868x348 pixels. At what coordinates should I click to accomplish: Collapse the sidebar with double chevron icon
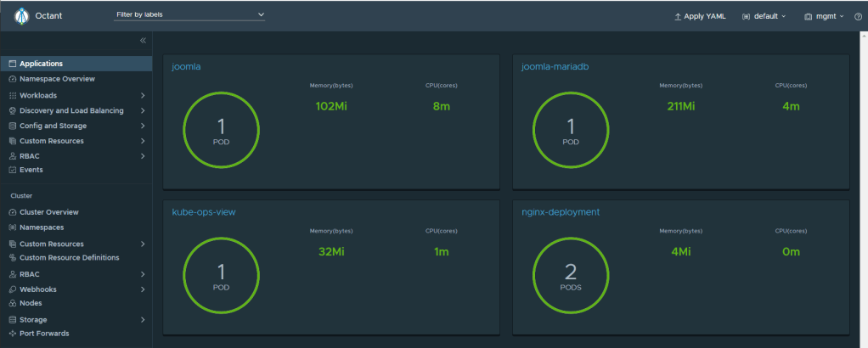pyautogui.click(x=143, y=41)
